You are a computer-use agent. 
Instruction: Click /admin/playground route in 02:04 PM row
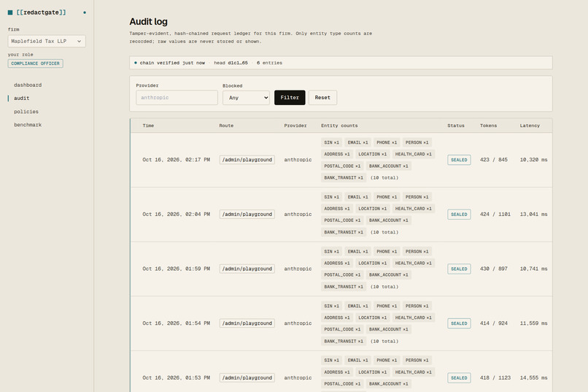click(x=247, y=214)
